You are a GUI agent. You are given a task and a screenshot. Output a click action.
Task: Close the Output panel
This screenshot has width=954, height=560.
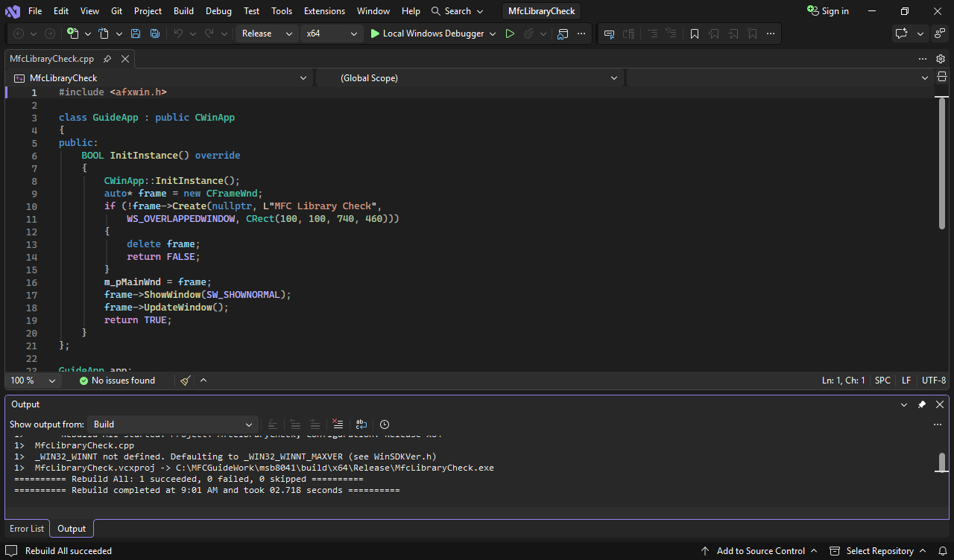(x=940, y=404)
